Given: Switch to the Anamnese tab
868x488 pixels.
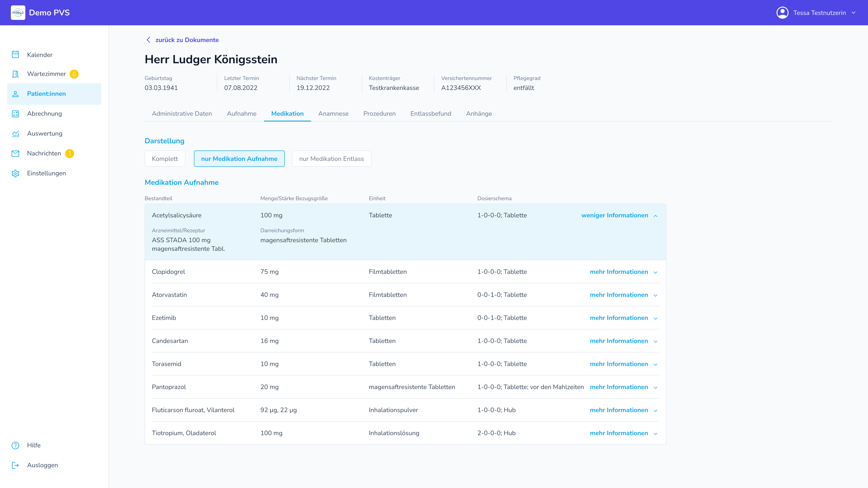Looking at the screenshot, I should pos(333,113).
